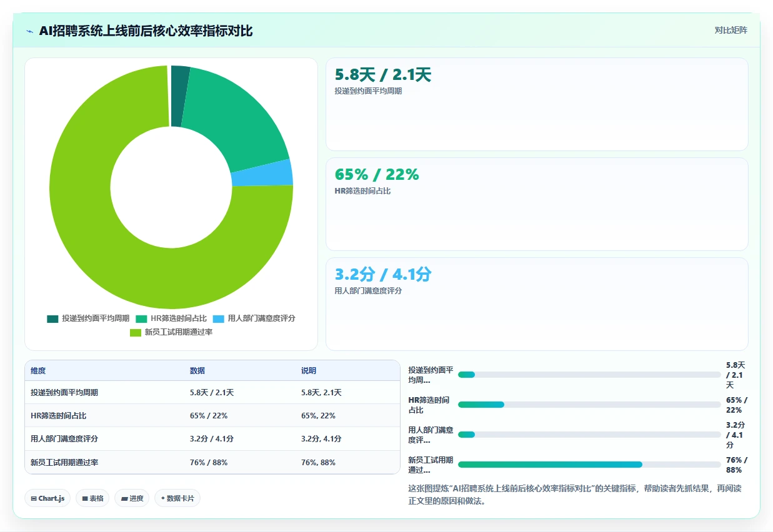Viewport: 773px width, 532px height.
Task: Click the 数据 table column header
Action: (x=197, y=370)
